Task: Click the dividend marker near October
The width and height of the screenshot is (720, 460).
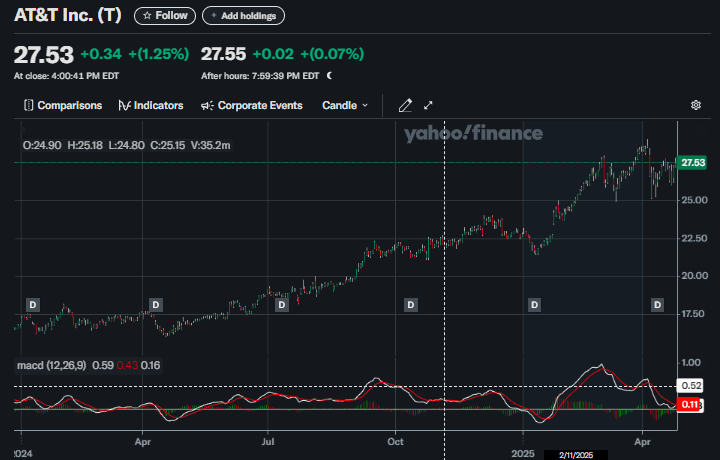Action: [409, 304]
